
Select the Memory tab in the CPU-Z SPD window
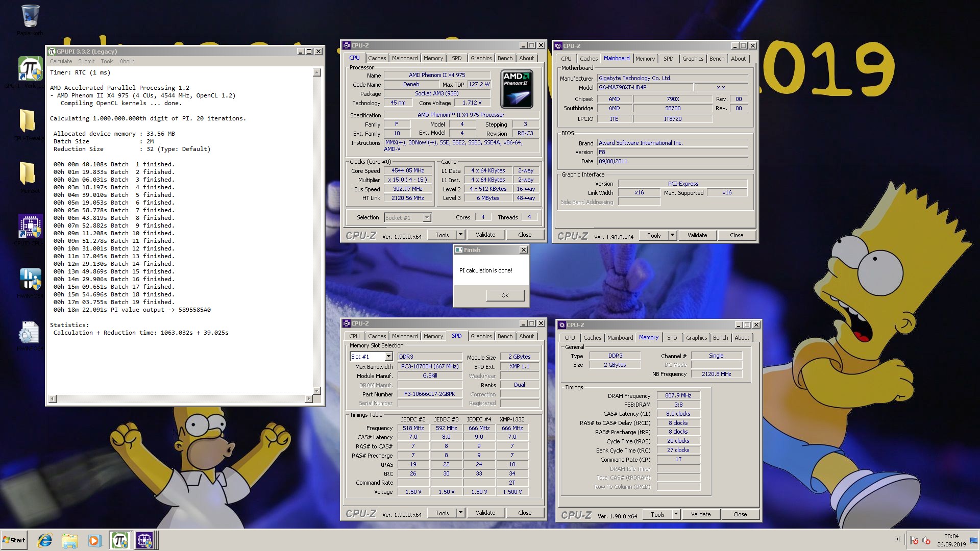[433, 336]
